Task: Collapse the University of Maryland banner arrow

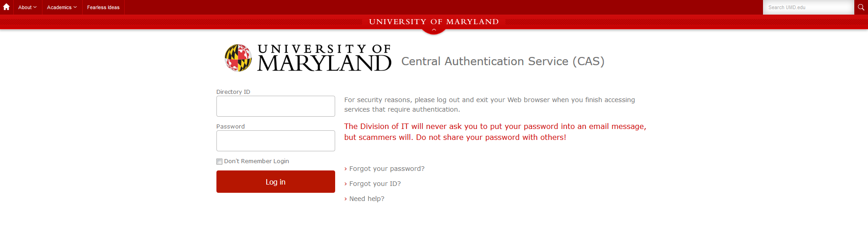Action: (x=434, y=30)
